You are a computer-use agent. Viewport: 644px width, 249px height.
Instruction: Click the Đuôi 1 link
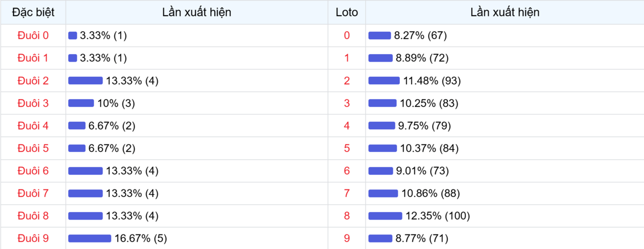(x=33, y=58)
